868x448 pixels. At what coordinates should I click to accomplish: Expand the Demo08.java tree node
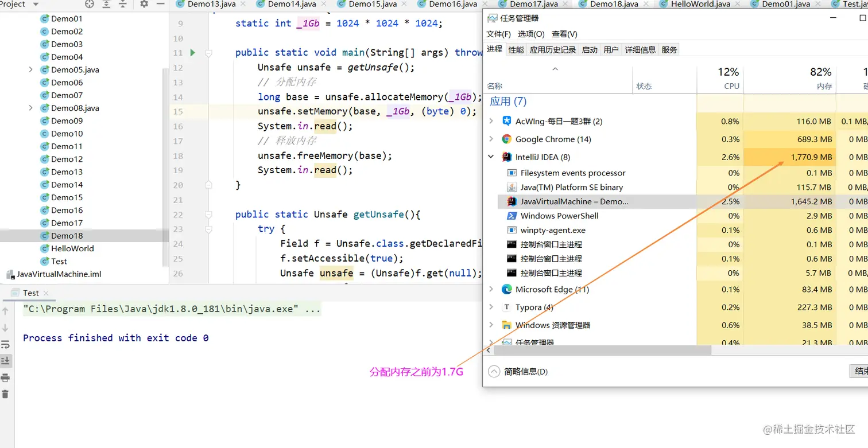[x=30, y=108]
